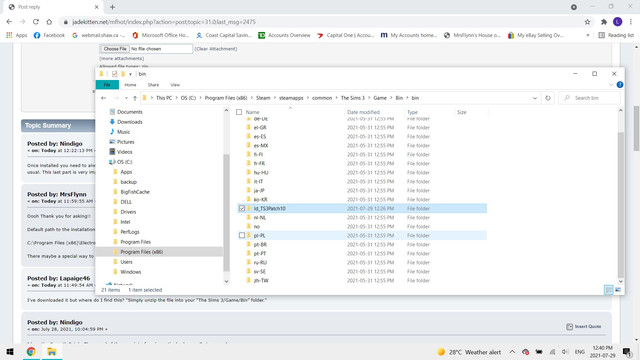Switch to large icons view
The width and height of the screenshot is (640, 360).
click(618, 290)
